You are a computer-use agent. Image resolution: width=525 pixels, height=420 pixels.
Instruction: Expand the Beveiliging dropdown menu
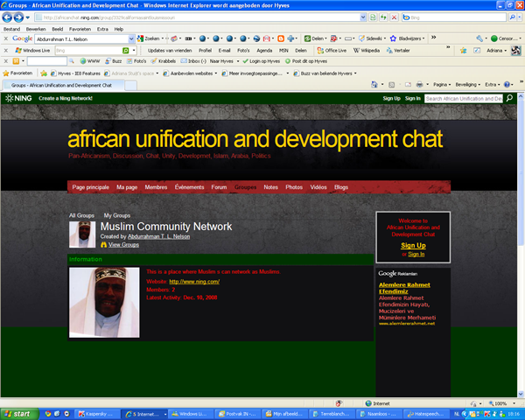468,85
